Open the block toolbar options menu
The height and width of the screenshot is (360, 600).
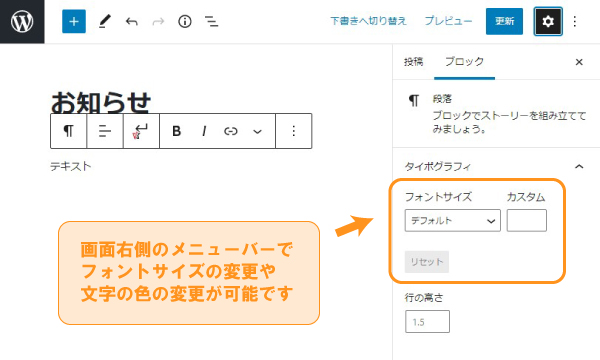click(293, 131)
